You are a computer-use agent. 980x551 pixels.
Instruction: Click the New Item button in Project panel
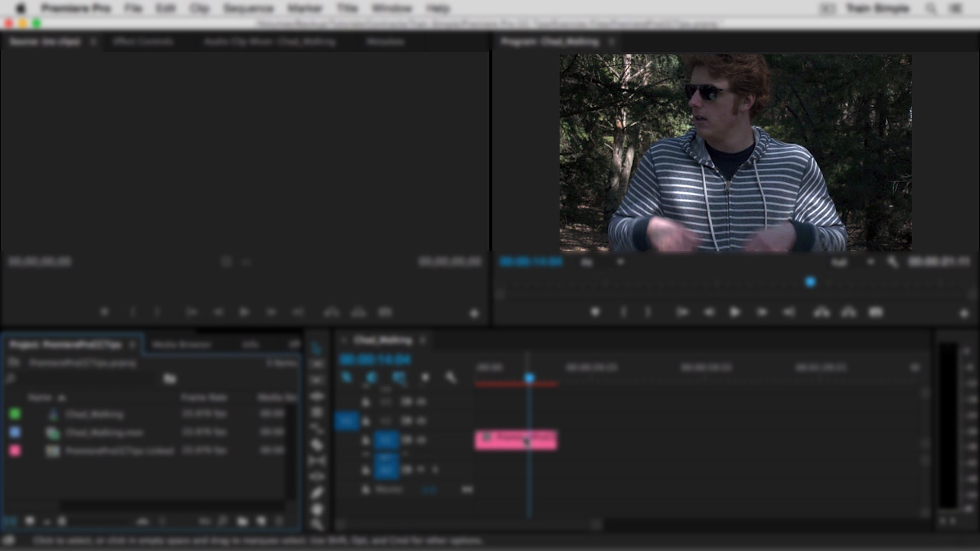pos(261,521)
